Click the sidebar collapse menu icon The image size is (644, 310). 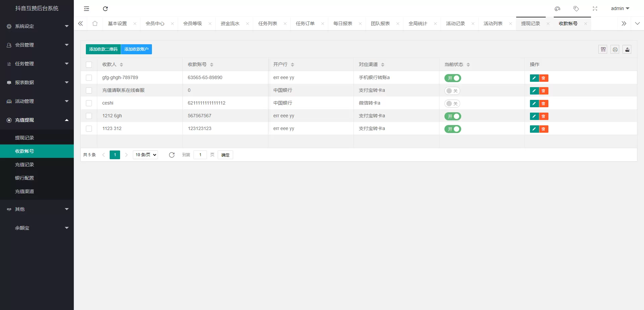pos(87,9)
